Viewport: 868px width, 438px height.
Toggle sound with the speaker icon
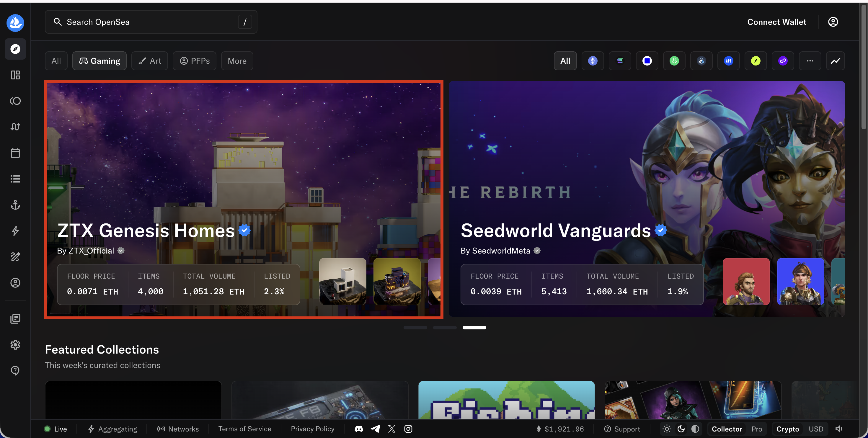click(x=839, y=429)
